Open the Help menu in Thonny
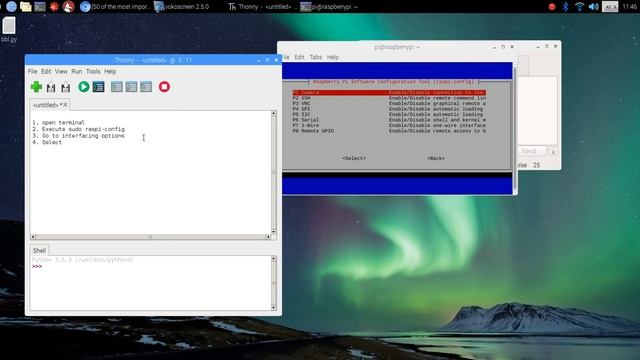The width and height of the screenshot is (640, 360). pos(110,71)
